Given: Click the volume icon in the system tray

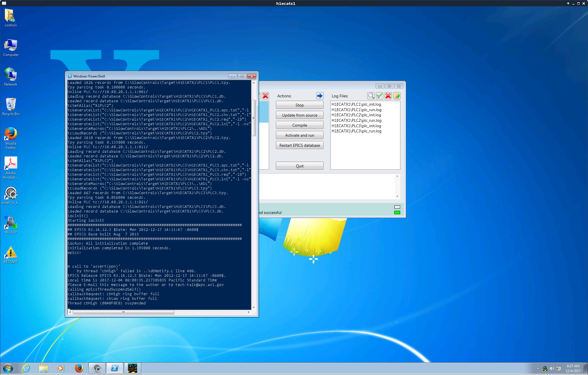Looking at the screenshot, I should pos(552,368).
